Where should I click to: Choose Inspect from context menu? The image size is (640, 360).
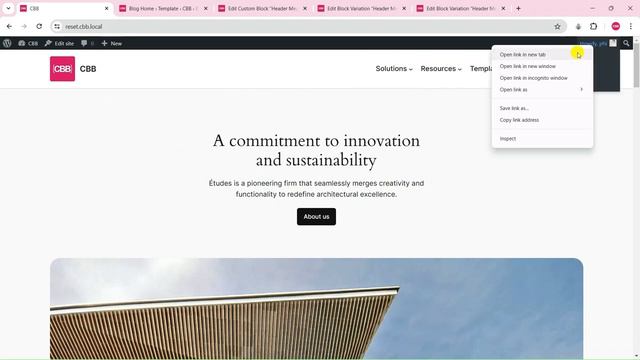pyautogui.click(x=542, y=139)
